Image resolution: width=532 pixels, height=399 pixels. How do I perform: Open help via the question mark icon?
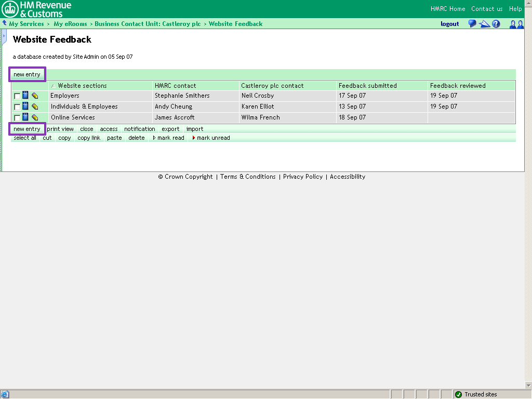pos(496,24)
